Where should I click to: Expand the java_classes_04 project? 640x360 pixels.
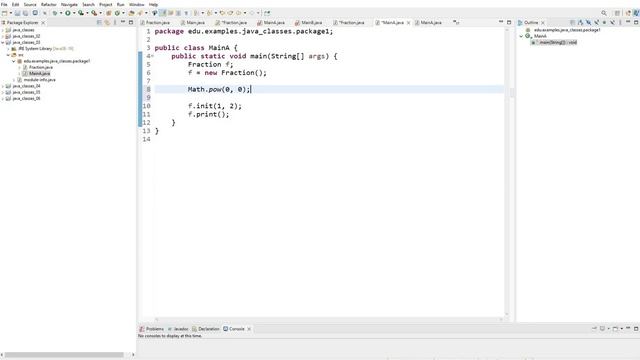pyautogui.click(x=3, y=86)
